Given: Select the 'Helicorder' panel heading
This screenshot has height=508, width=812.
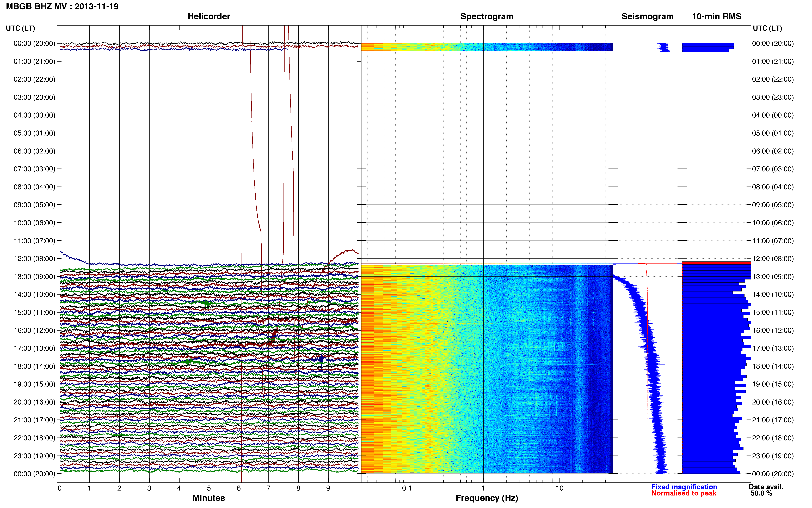Looking at the screenshot, I should [x=209, y=16].
